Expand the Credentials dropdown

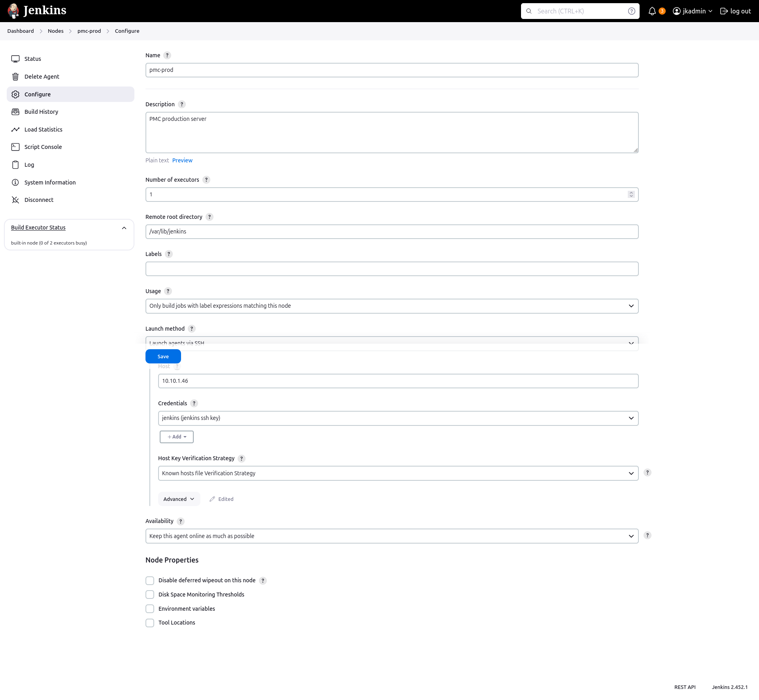pyautogui.click(x=398, y=418)
